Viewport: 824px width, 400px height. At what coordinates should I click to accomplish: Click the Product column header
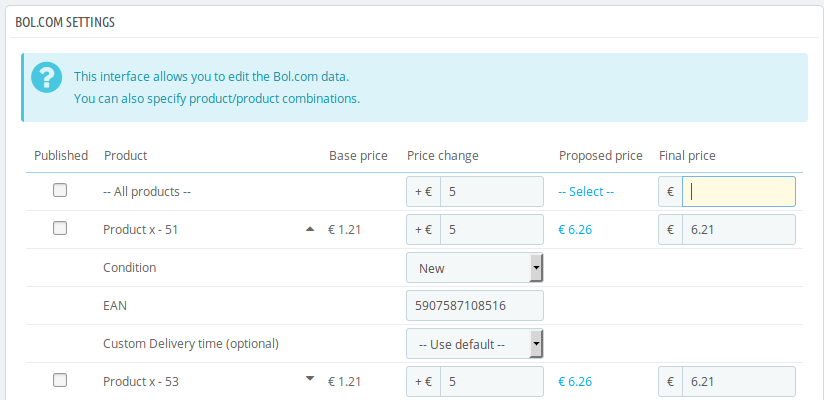[126, 156]
